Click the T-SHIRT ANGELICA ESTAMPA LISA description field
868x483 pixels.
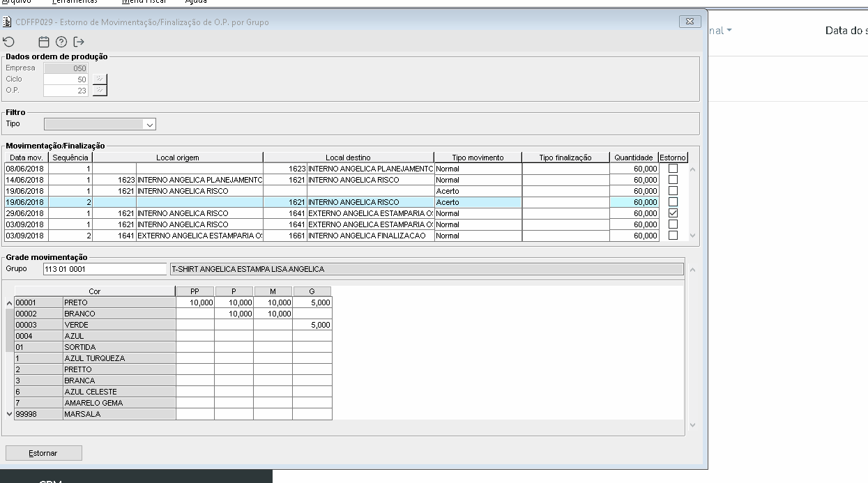pos(427,269)
